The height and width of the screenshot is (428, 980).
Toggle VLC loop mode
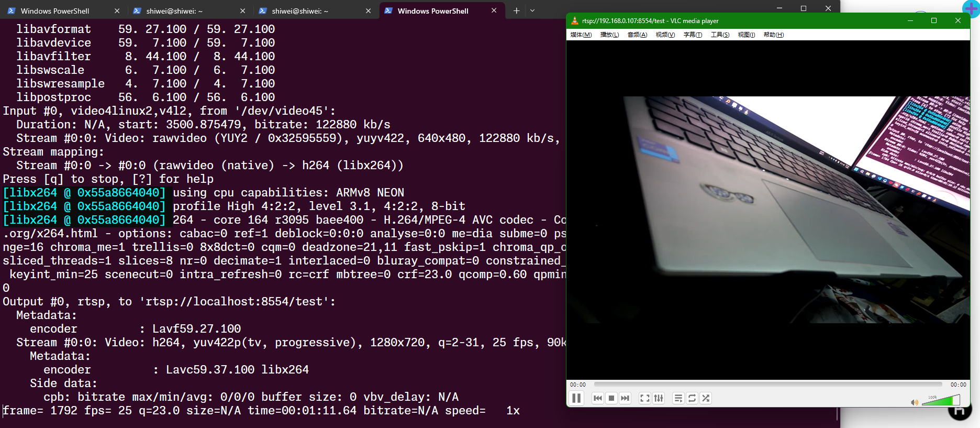click(692, 398)
